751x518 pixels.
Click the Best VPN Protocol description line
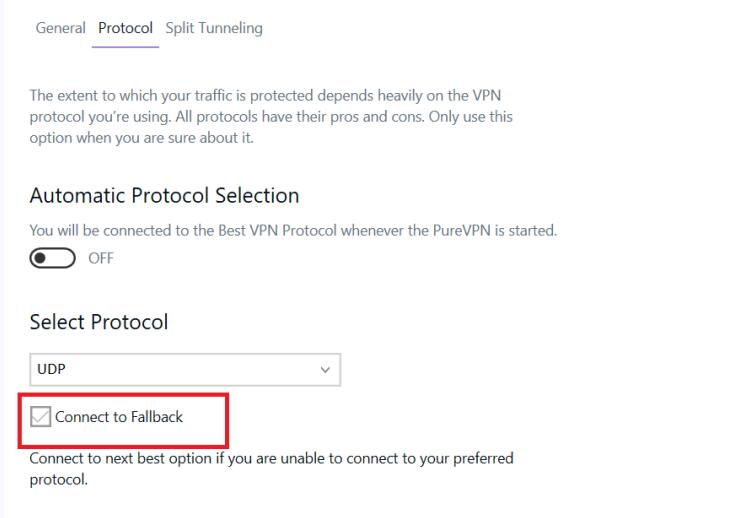coord(293,230)
